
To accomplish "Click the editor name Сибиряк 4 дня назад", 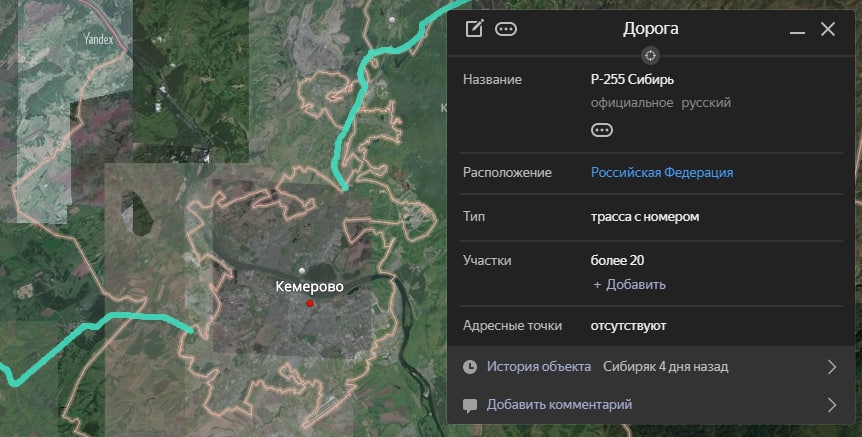I will pyautogui.click(x=666, y=367).
